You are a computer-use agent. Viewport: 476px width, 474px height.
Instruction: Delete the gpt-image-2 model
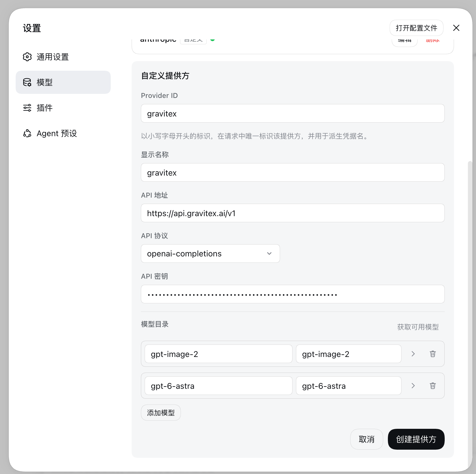coord(433,354)
